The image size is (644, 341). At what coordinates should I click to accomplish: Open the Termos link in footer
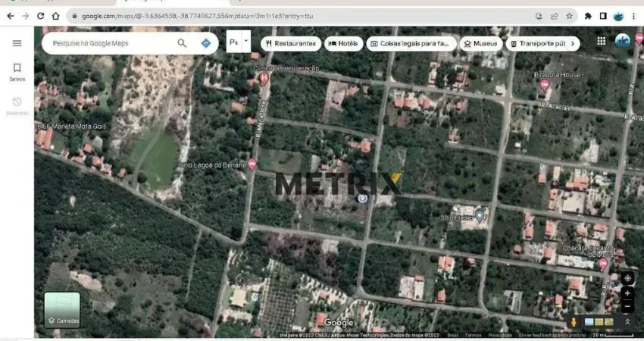click(x=473, y=335)
